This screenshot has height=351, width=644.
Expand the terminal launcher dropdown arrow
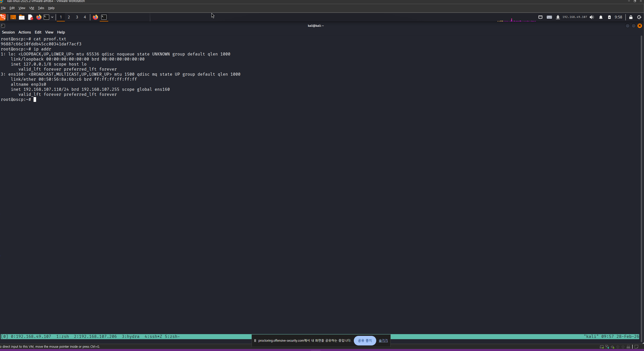pos(52,17)
